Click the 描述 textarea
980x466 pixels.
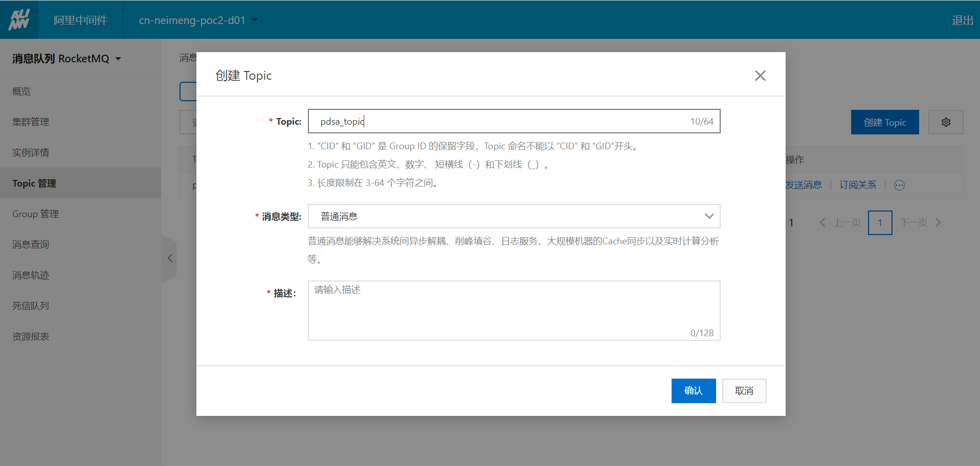(514, 311)
